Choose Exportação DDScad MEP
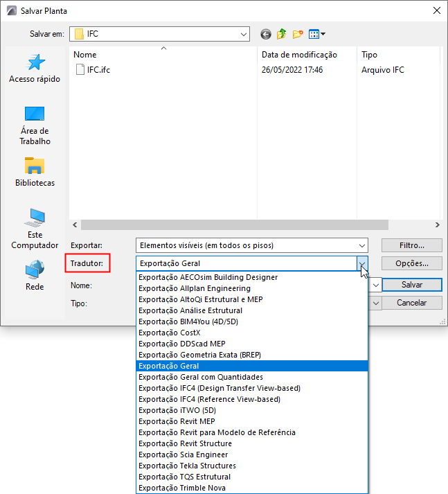 click(252, 344)
